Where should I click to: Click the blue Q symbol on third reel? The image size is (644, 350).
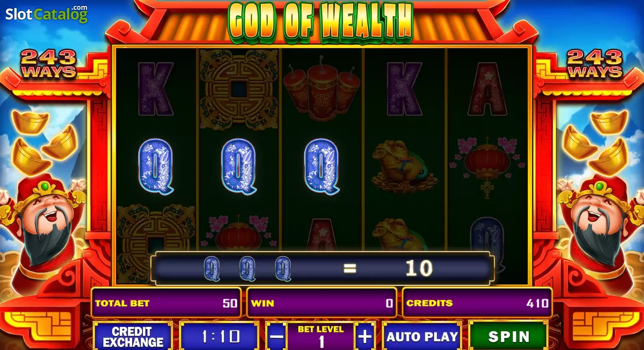click(322, 167)
